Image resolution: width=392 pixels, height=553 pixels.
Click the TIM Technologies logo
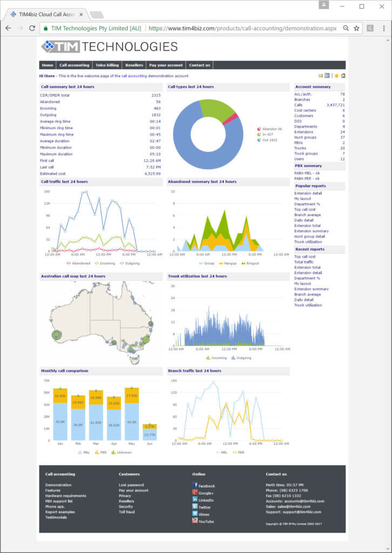pyautogui.click(x=109, y=46)
